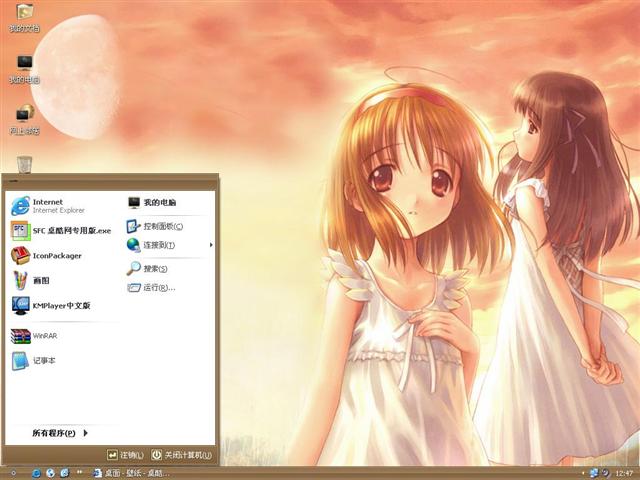The image size is (640, 480).
Task: Open 连接到(T) menu entry
Action: (x=169, y=245)
